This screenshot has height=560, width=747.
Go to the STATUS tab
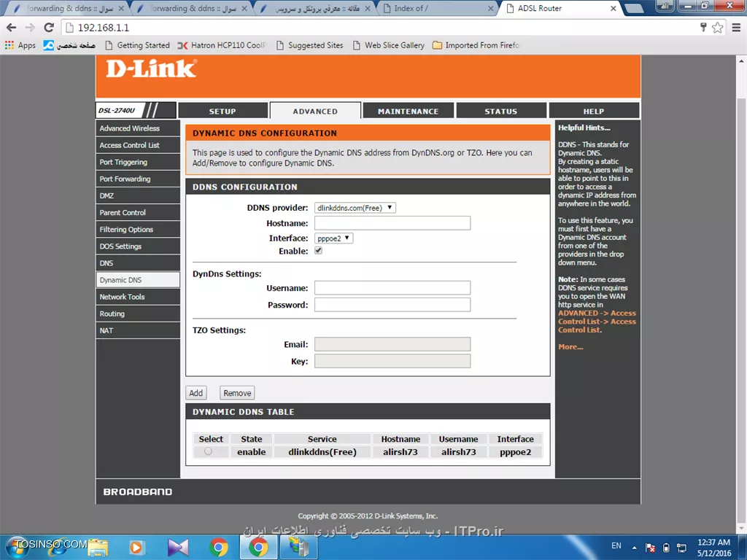(x=500, y=111)
